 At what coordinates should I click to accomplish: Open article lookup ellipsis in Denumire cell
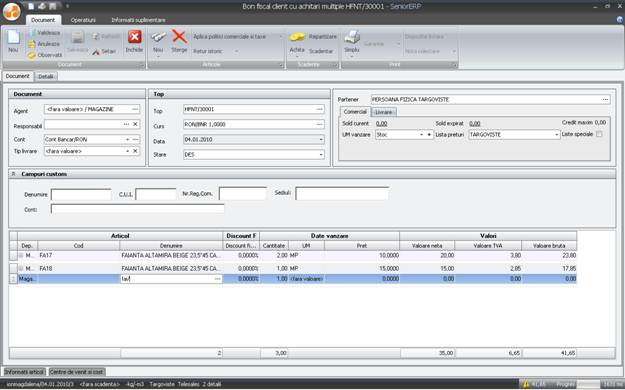click(218, 279)
